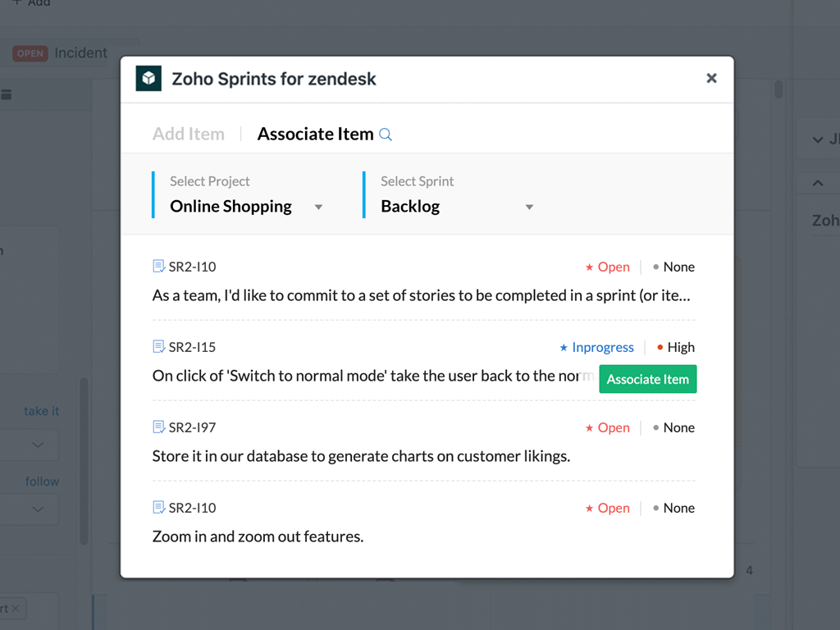Screen dimensions: 840x630
Task: Click the item icon of the 'As a team' story
Action: pyautogui.click(x=158, y=267)
